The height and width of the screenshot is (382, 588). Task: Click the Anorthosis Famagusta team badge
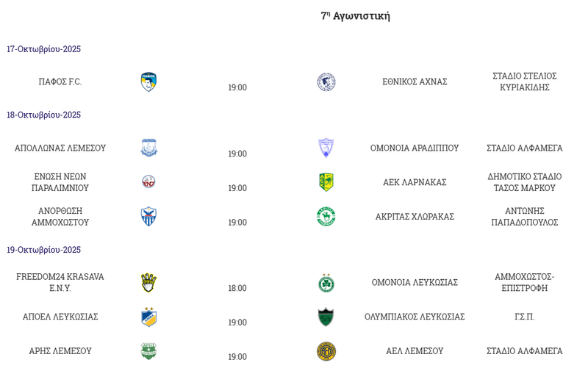[149, 217]
